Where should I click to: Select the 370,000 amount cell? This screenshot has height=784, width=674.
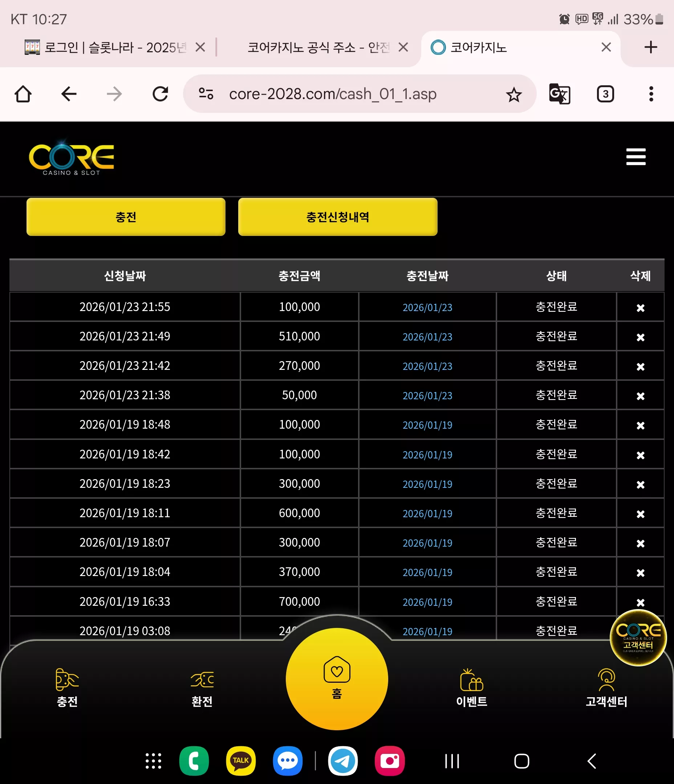(x=299, y=572)
